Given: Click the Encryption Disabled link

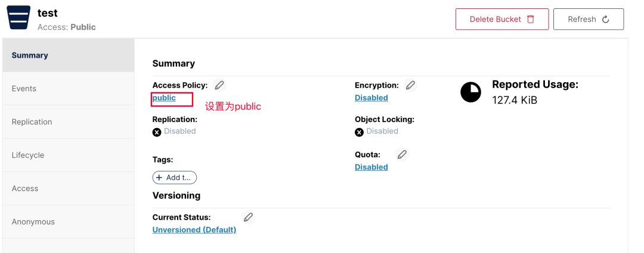Looking at the screenshot, I should 371,98.
